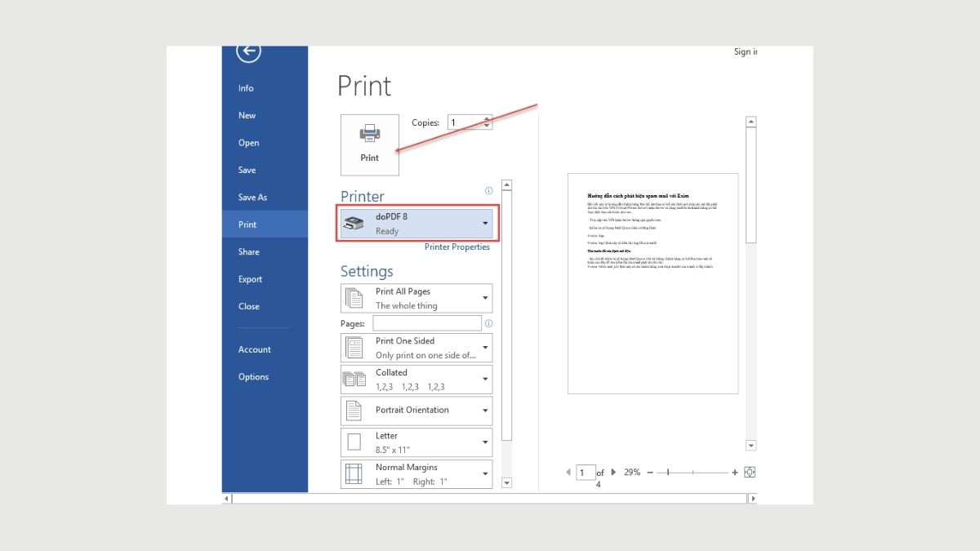Open Printer Properties

click(x=457, y=247)
